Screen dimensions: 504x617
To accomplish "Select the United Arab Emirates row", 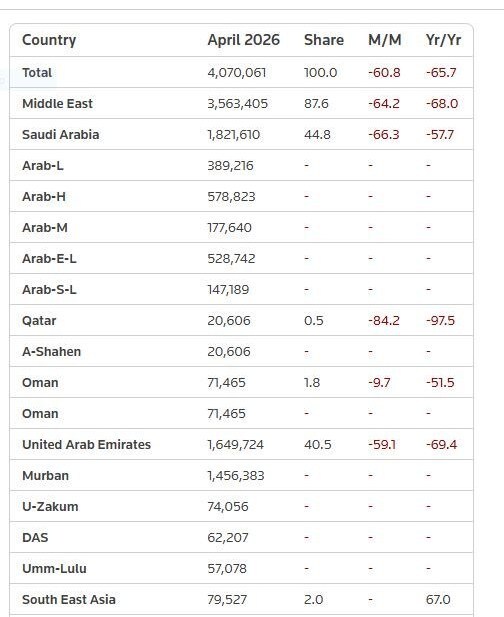I will point(241,445).
